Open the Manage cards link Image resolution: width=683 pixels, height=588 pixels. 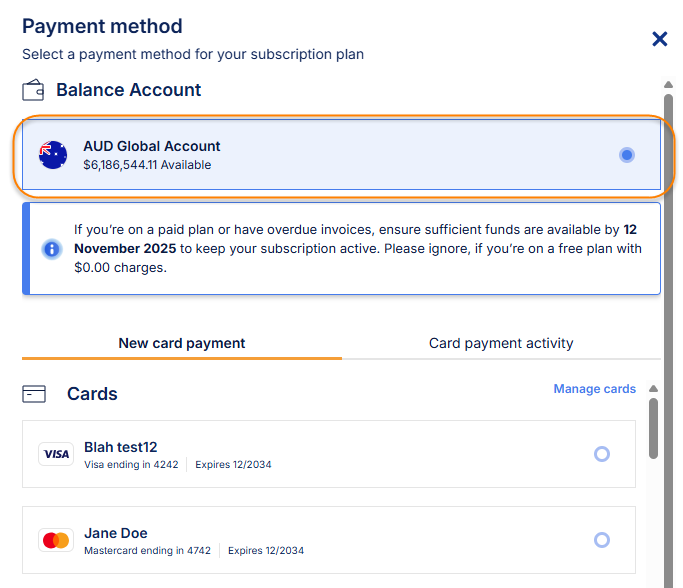(x=594, y=389)
